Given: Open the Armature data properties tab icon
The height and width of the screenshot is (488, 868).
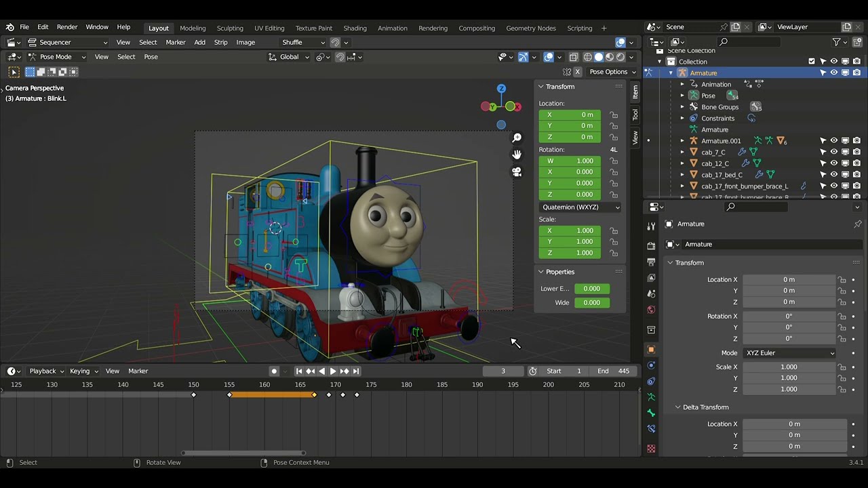Looking at the screenshot, I should tap(651, 397).
